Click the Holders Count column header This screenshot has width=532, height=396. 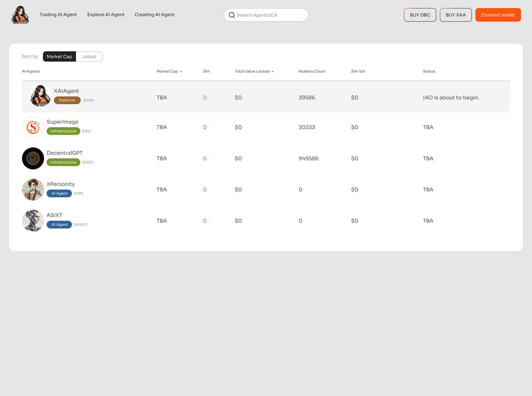312,71
